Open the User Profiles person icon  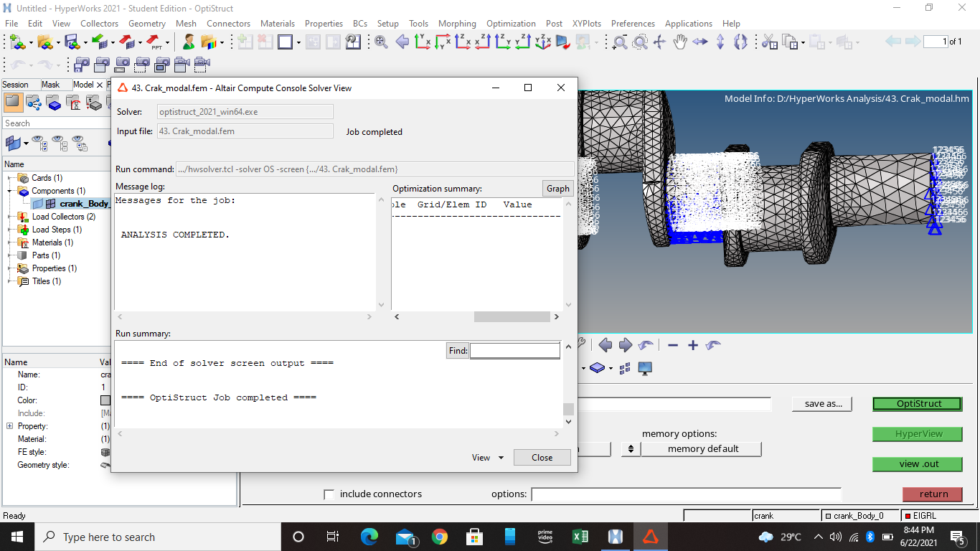click(x=188, y=42)
